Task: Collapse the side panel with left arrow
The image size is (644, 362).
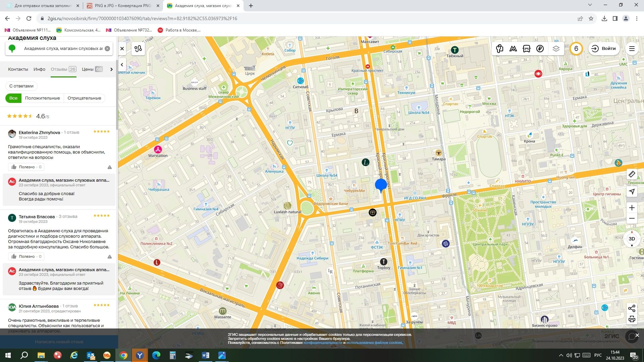Action: point(122,65)
